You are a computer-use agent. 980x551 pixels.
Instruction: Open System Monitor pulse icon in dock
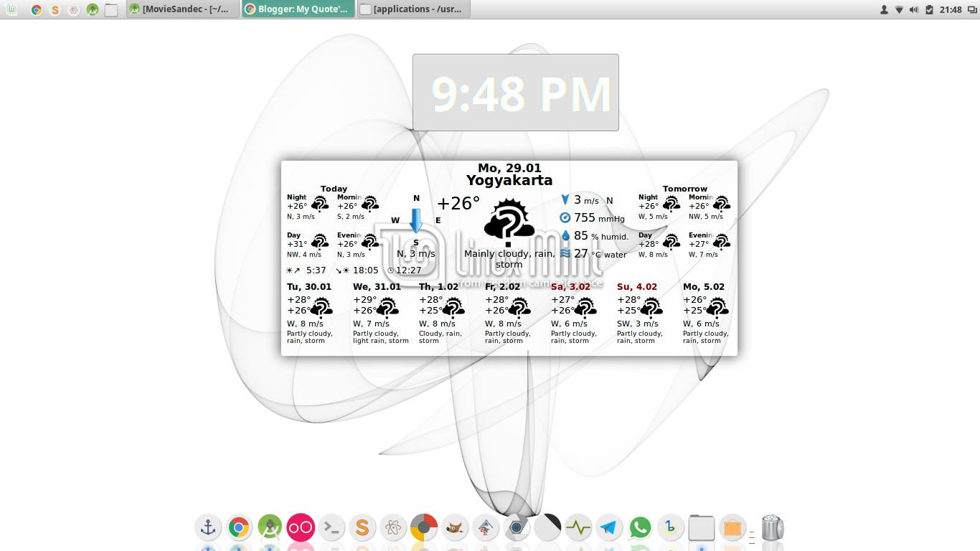click(578, 528)
